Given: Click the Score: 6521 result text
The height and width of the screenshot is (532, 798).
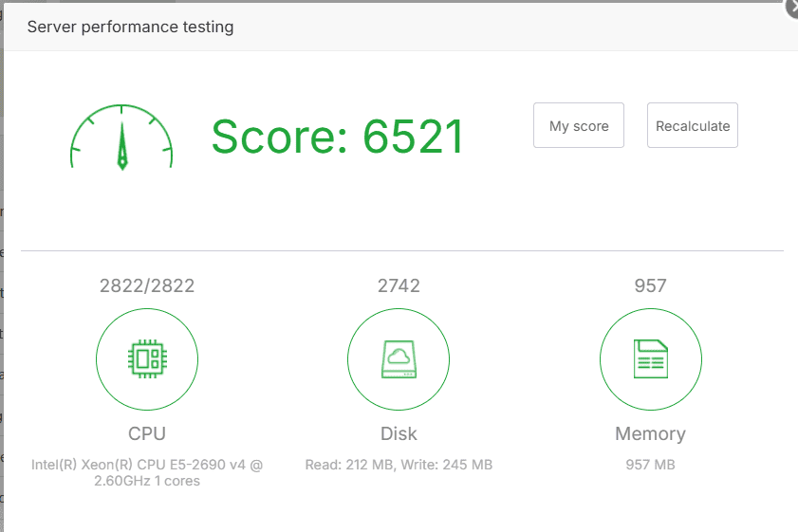Looking at the screenshot, I should [337, 138].
